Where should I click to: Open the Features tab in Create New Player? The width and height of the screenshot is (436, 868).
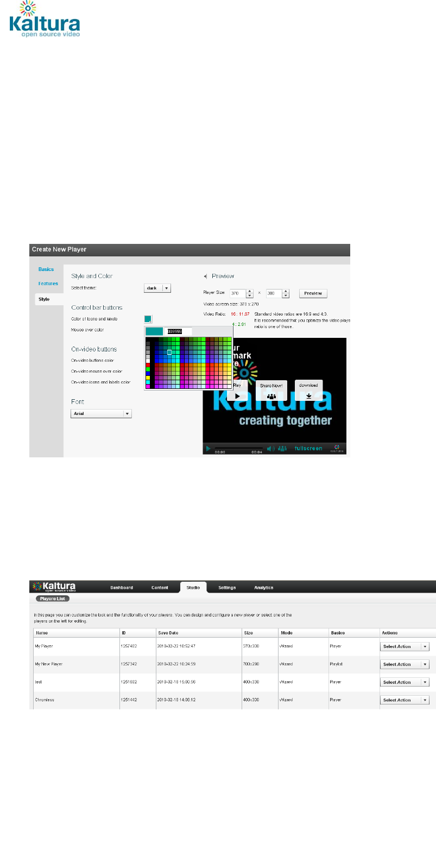click(x=48, y=284)
